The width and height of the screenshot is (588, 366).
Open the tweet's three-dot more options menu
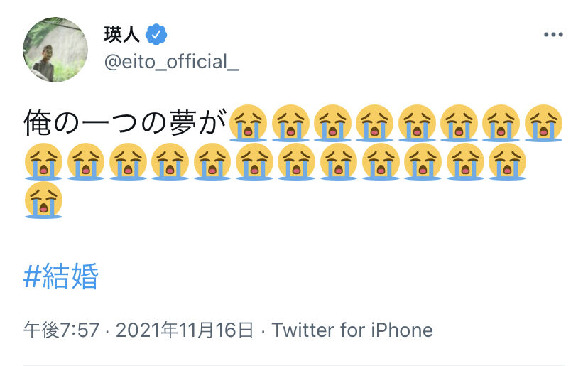[x=553, y=35]
